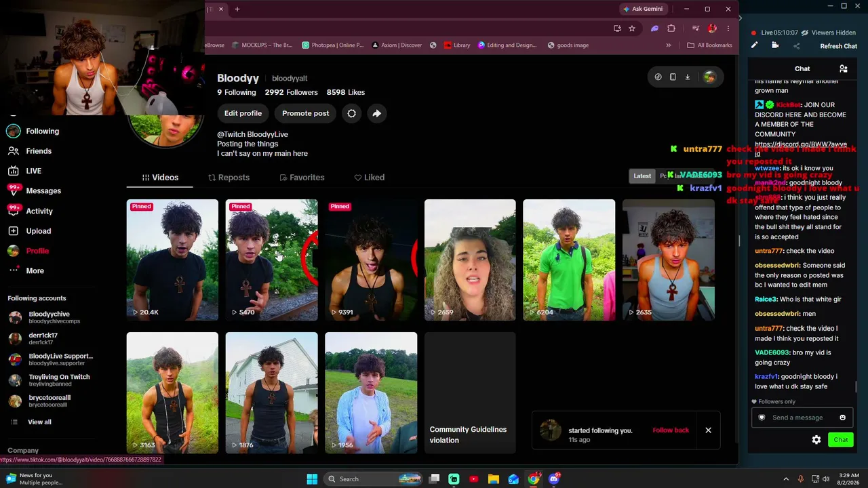Click the install app icon in address bar
This screenshot has width=868, height=488.
pos(617,28)
